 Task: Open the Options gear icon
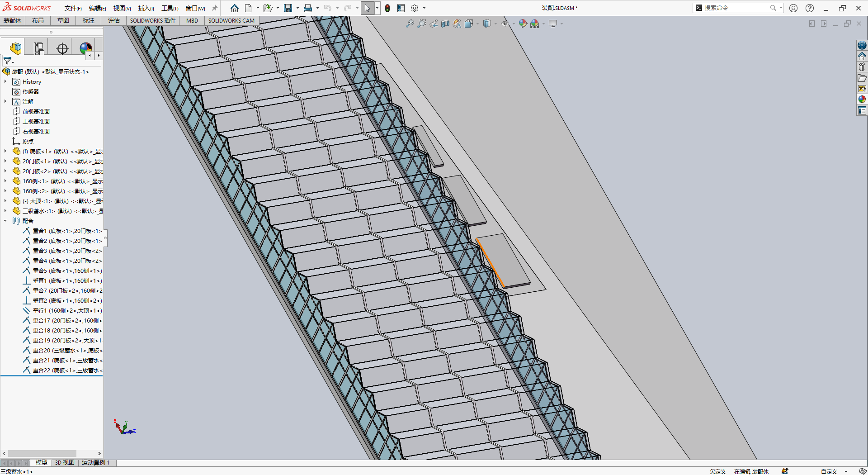(x=415, y=8)
